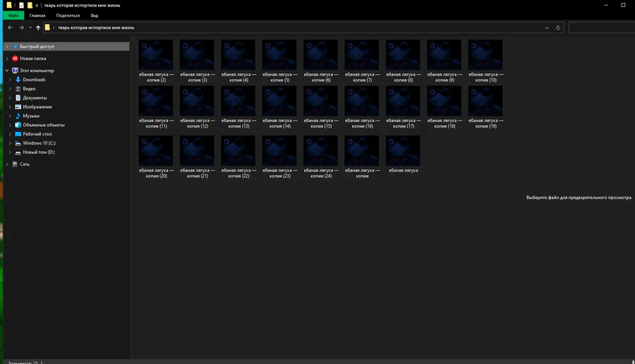This screenshot has height=364, width=635.
Task: Select file ебаная лягуха — копия (21)
Action: [198, 157]
